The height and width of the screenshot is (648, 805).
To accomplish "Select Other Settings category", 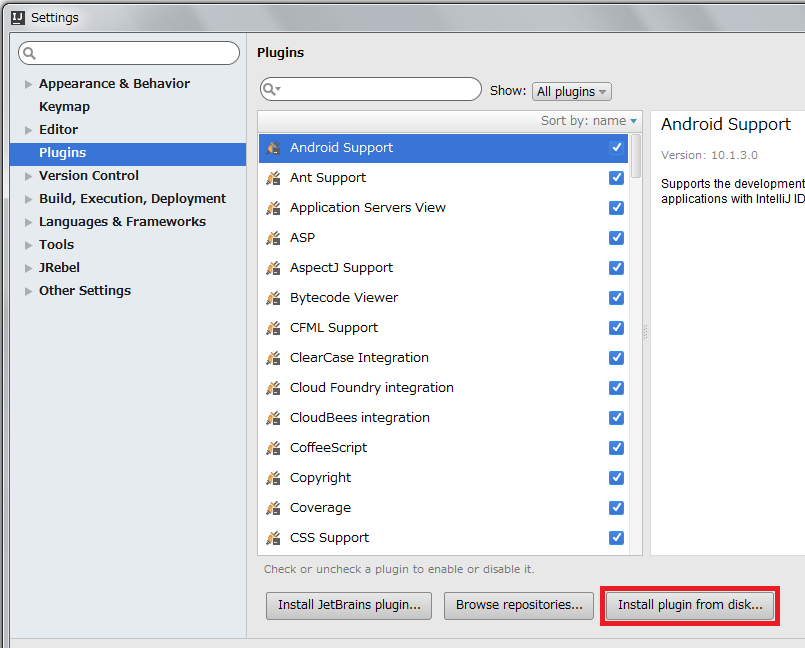I will [85, 291].
